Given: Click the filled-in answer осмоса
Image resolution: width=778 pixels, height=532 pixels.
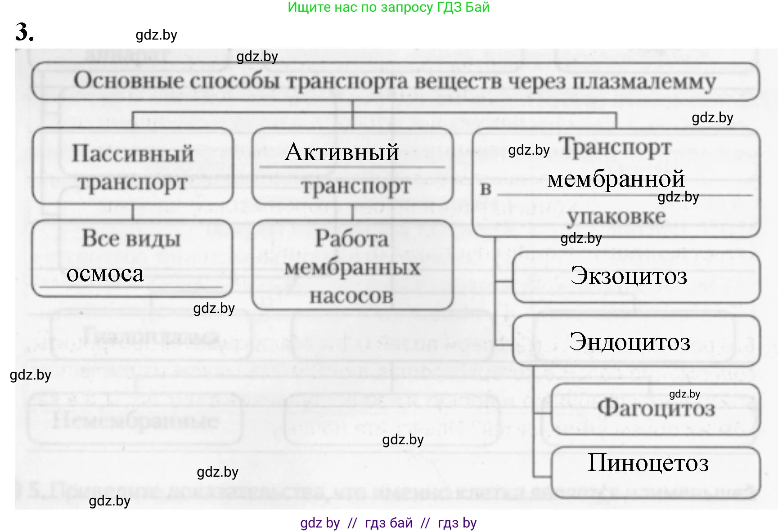Looking at the screenshot, I should [x=105, y=274].
